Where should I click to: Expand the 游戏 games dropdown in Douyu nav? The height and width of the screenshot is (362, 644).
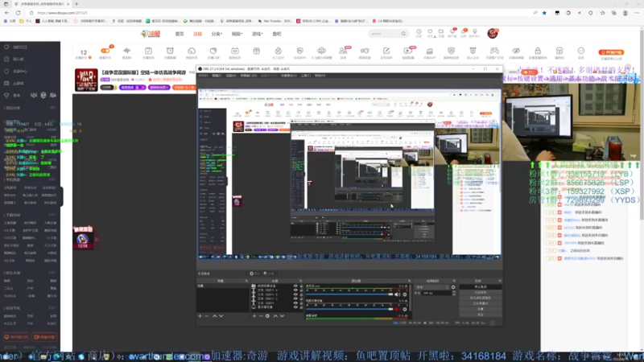click(257, 34)
